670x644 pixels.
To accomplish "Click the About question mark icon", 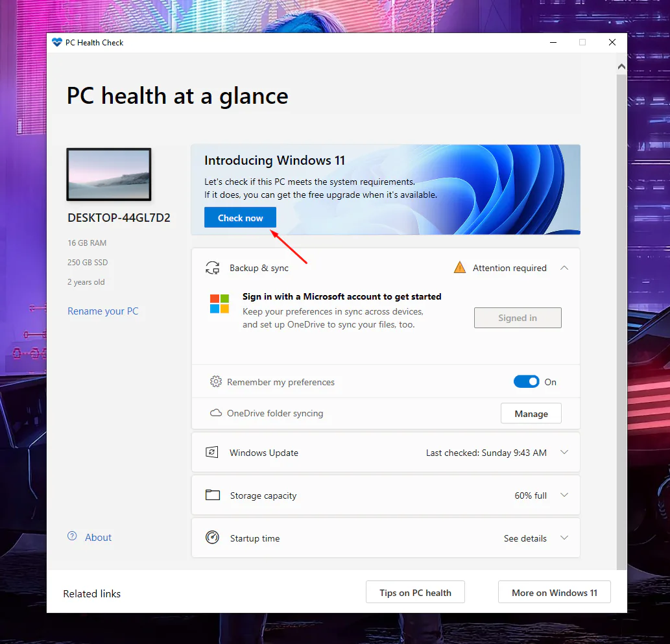I will (x=72, y=536).
